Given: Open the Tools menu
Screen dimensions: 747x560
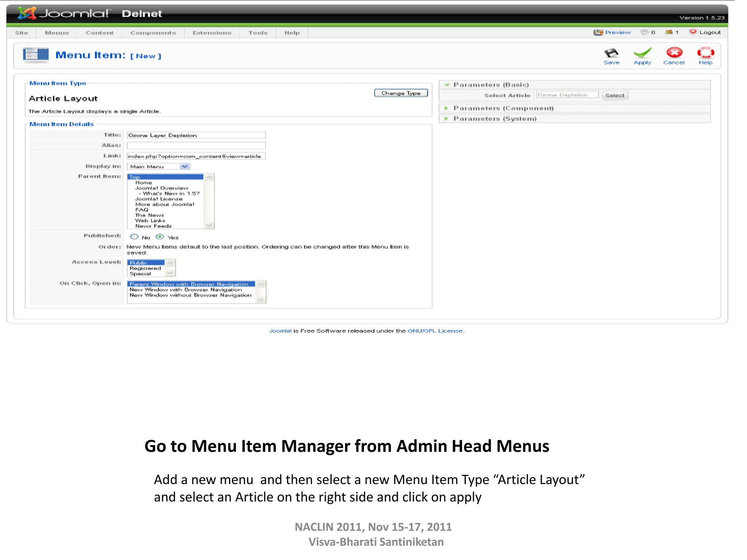Looking at the screenshot, I should [258, 33].
